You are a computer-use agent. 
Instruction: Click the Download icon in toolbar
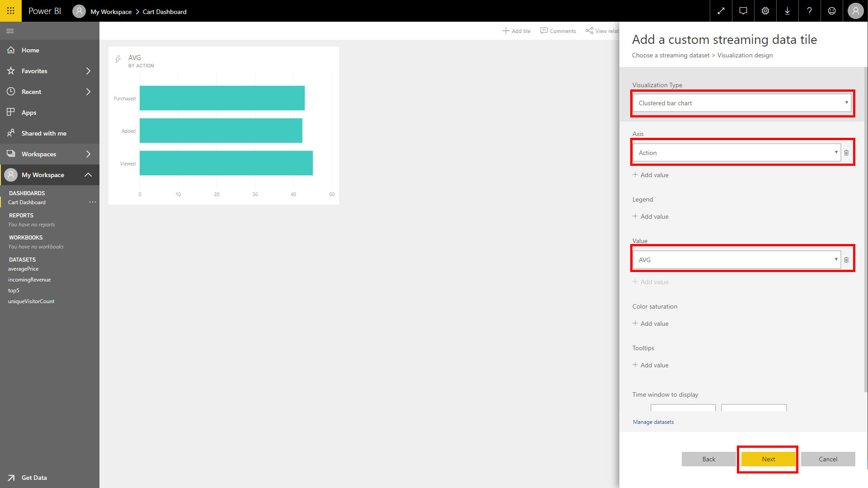(x=788, y=11)
